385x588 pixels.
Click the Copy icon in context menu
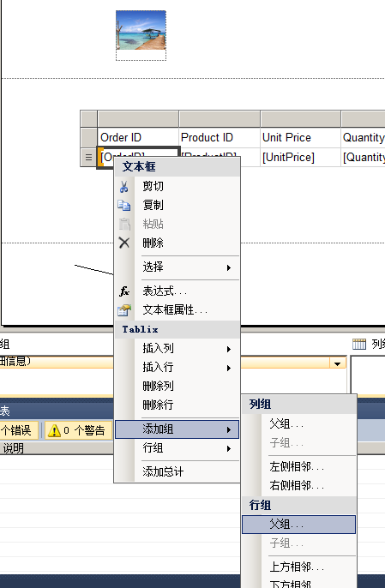tap(123, 205)
